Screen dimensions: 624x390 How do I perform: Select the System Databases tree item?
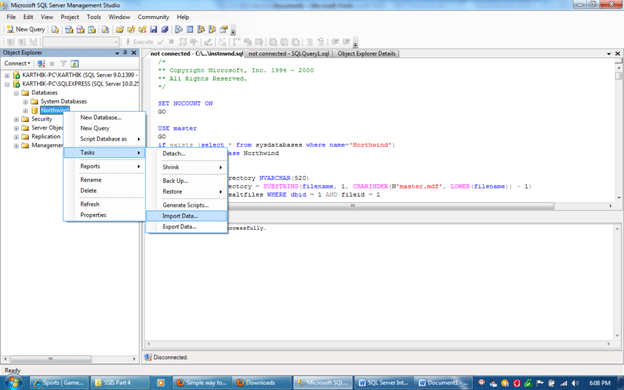[x=63, y=101]
